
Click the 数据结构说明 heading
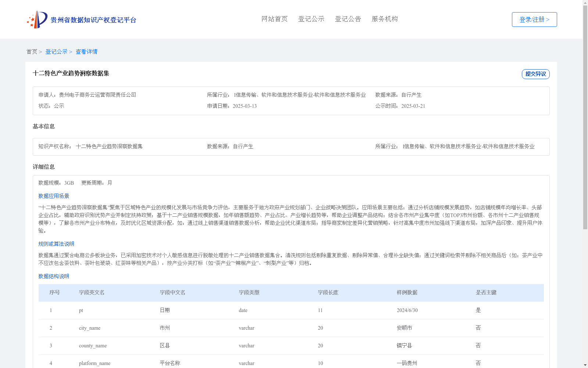point(54,276)
